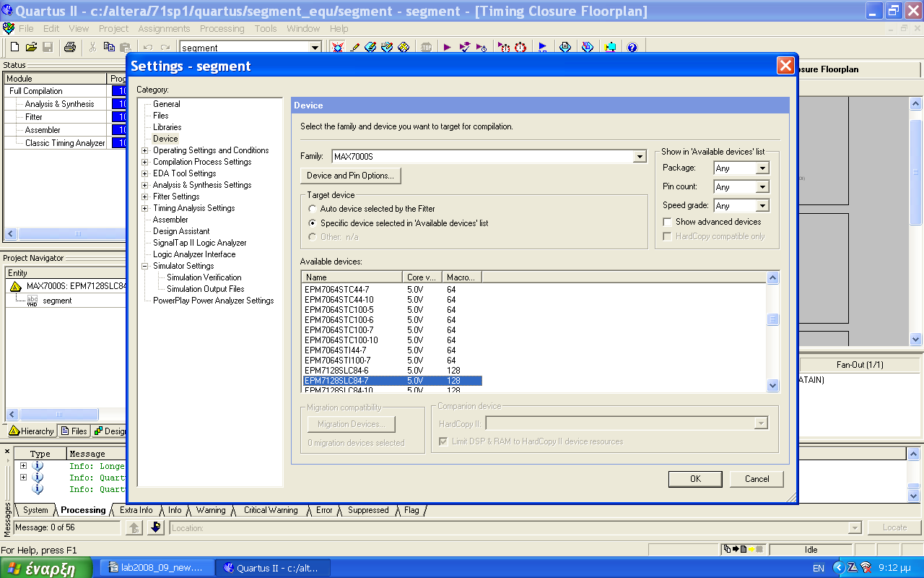
Task: Click the EN language indicator
Action: tap(819, 569)
